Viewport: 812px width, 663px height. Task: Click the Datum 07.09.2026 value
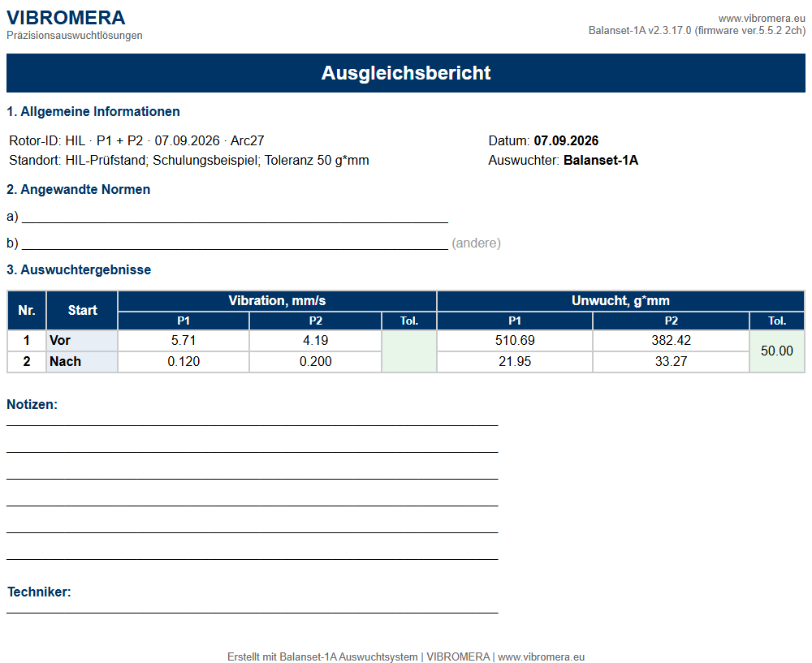coord(566,140)
